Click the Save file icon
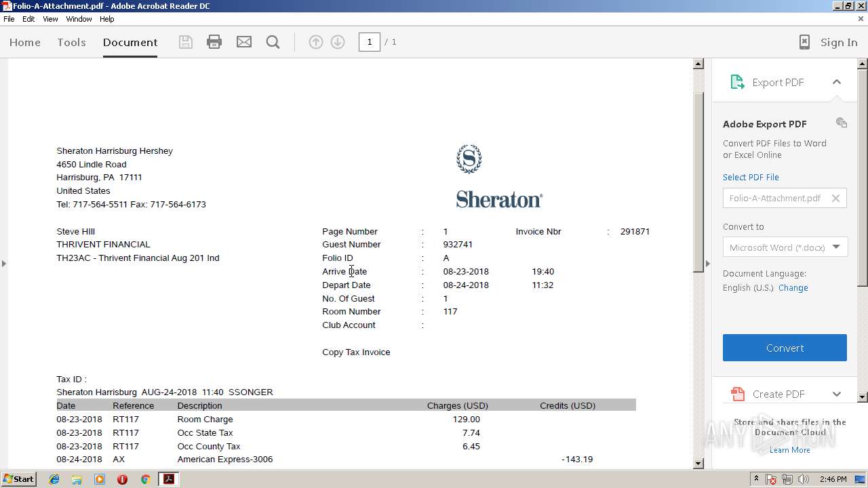Screen dimensions: 868x488 point(186,42)
